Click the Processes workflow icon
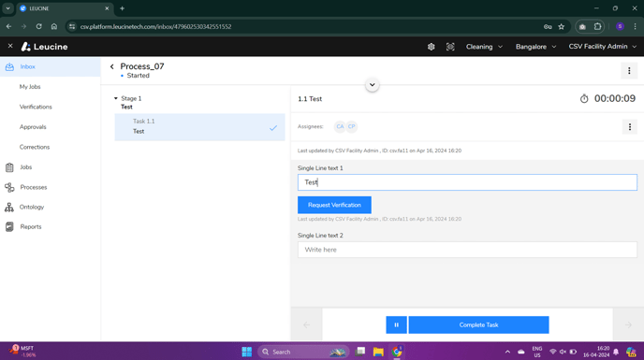The height and width of the screenshot is (360, 644). point(9,188)
